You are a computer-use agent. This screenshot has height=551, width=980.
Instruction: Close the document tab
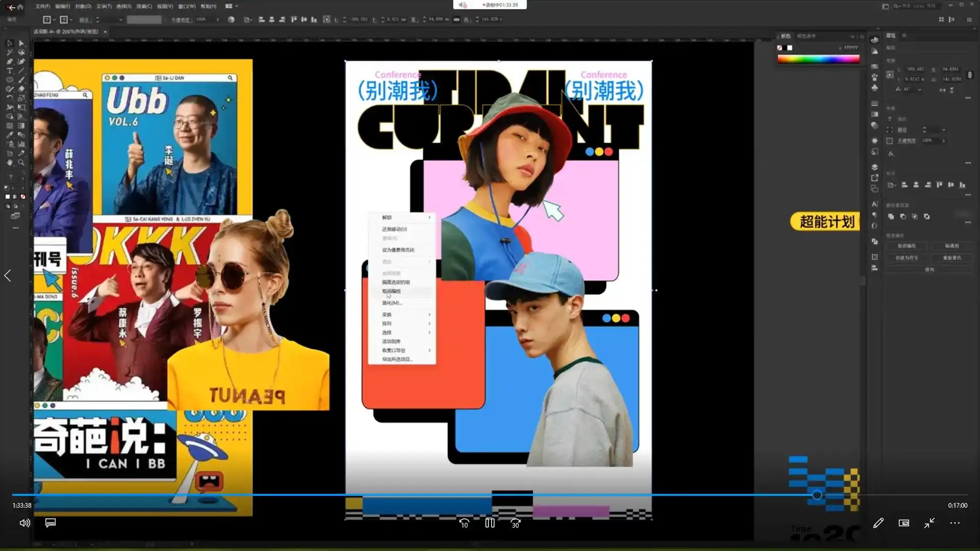pyautogui.click(x=105, y=32)
